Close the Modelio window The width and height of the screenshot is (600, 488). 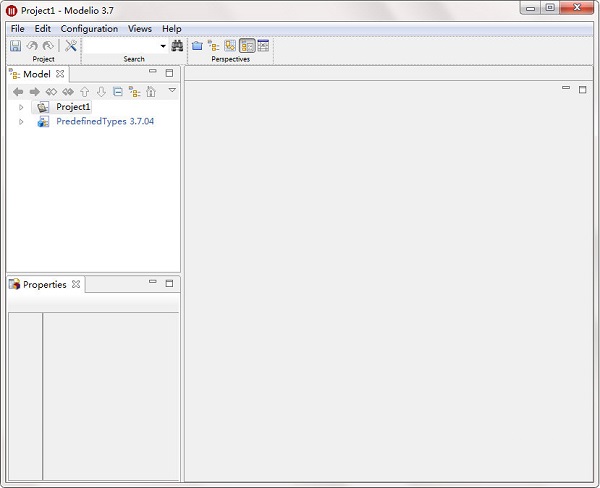(x=577, y=8)
